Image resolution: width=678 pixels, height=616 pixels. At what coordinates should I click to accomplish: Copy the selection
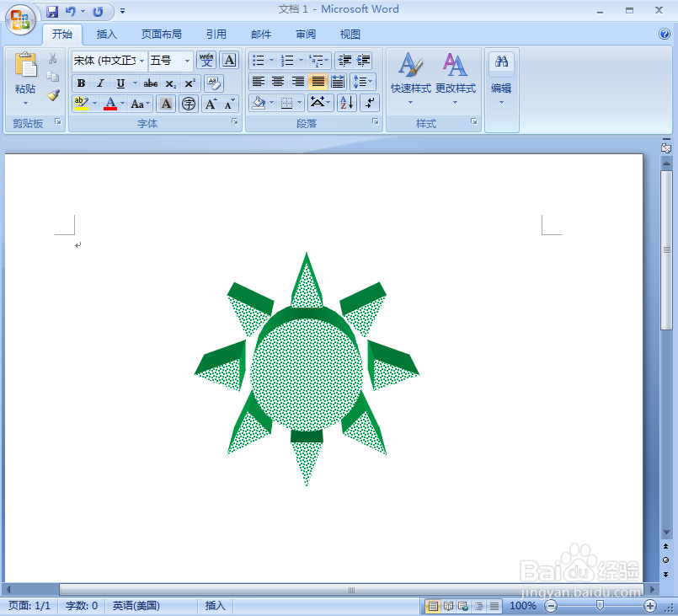pos(53,77)
